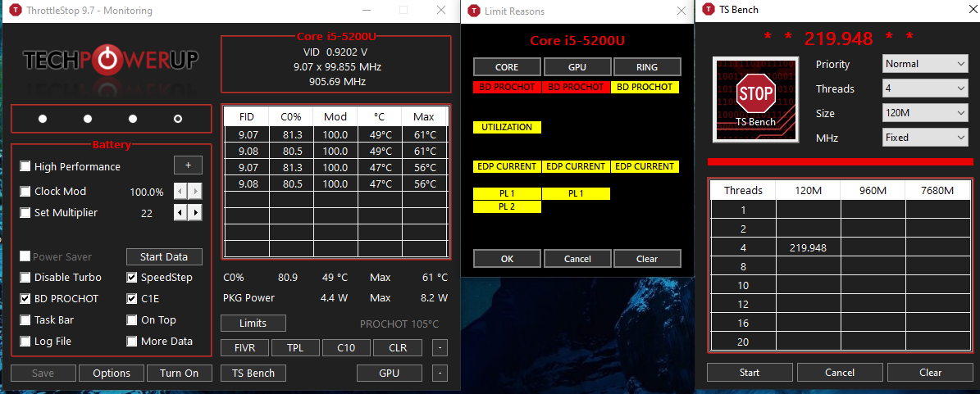Click Cancel in TS Bench

click(x=840, y=372)
